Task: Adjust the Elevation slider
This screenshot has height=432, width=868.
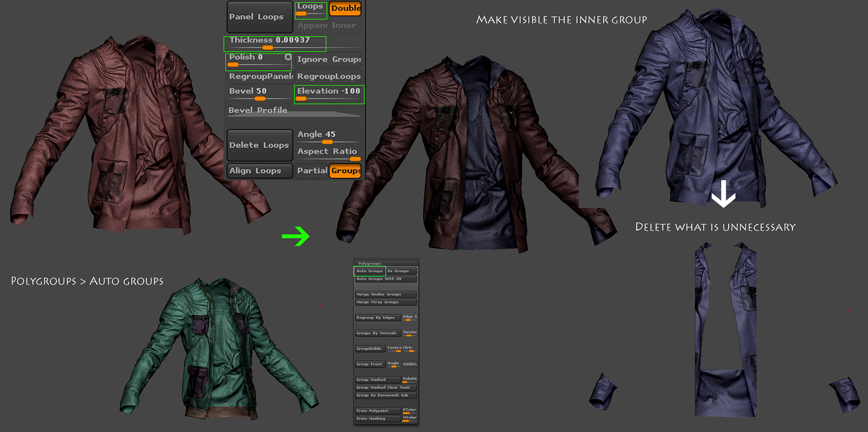Action: tap(329, 94)
